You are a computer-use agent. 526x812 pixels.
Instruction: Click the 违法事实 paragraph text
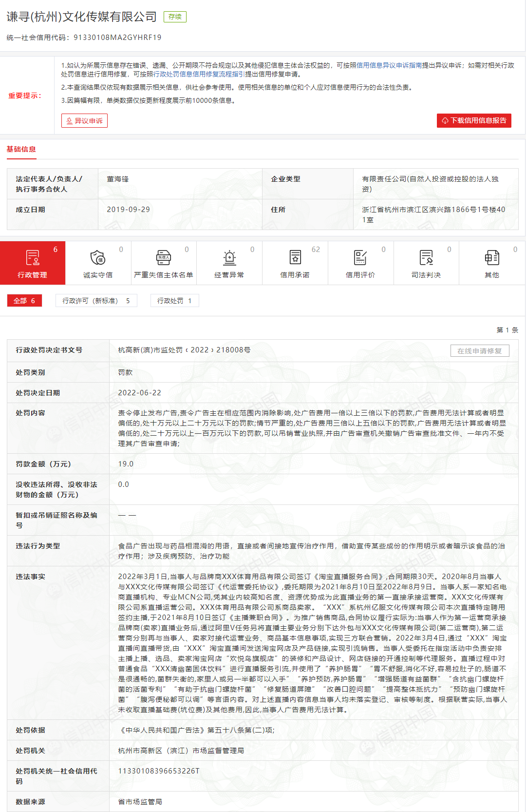click(313, 643)
